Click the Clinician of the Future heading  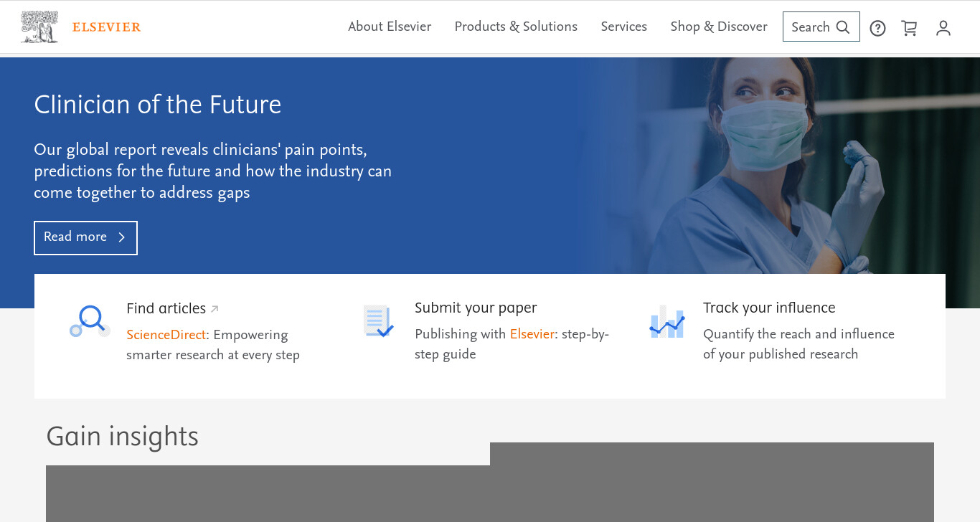tap(158, 105)
